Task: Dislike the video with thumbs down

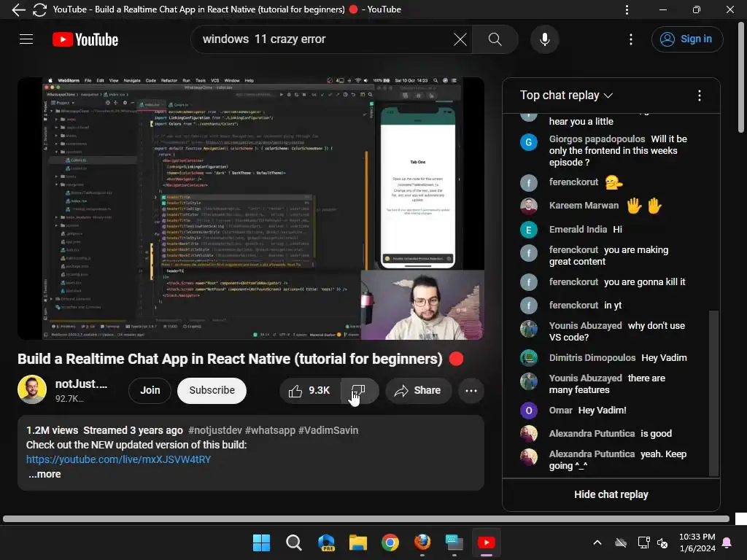Action: 359,391
